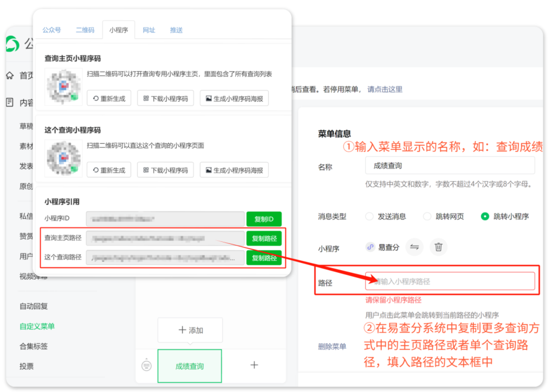Click 下载小程序码 under 这个查询小程序码

165,170
